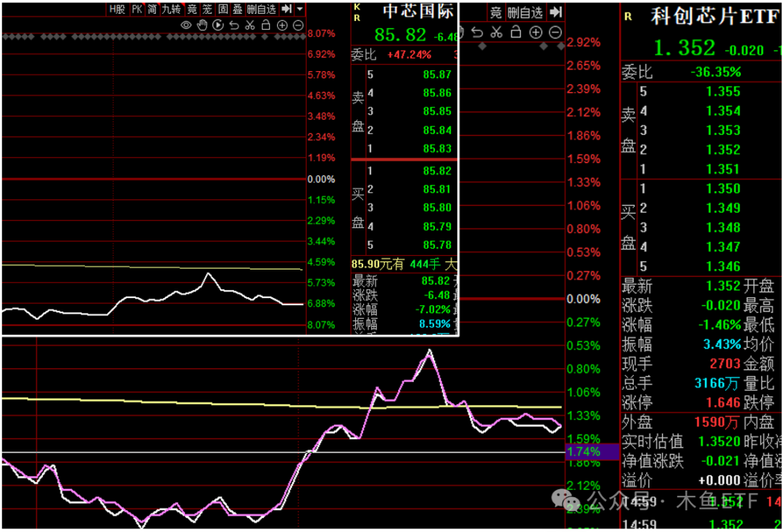Select the 九转 indicator tab
The image size is (783, 532).
171,9
